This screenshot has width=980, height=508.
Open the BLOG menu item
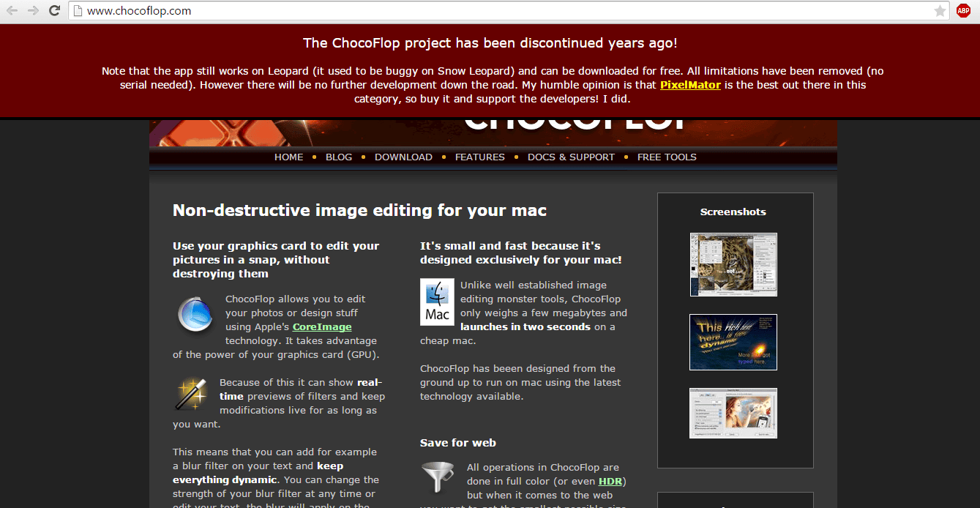click(339, 157)
